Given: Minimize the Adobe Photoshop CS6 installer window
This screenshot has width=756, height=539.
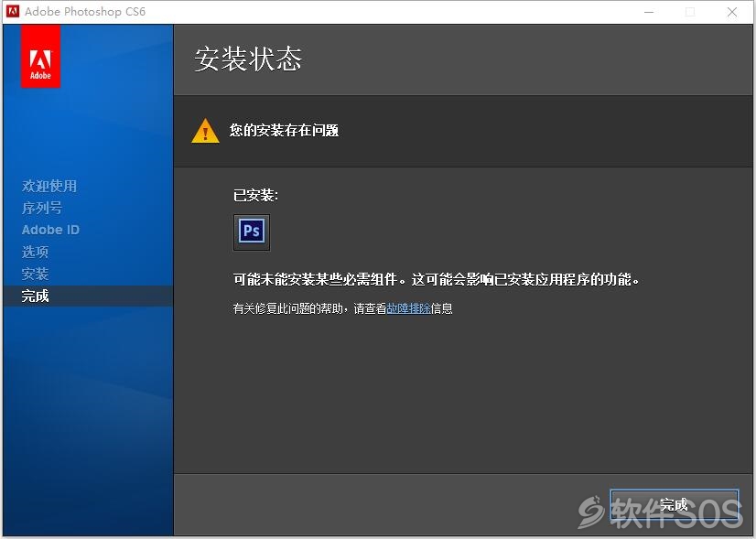Looking at the screenshot, I should tap(649, 12).
